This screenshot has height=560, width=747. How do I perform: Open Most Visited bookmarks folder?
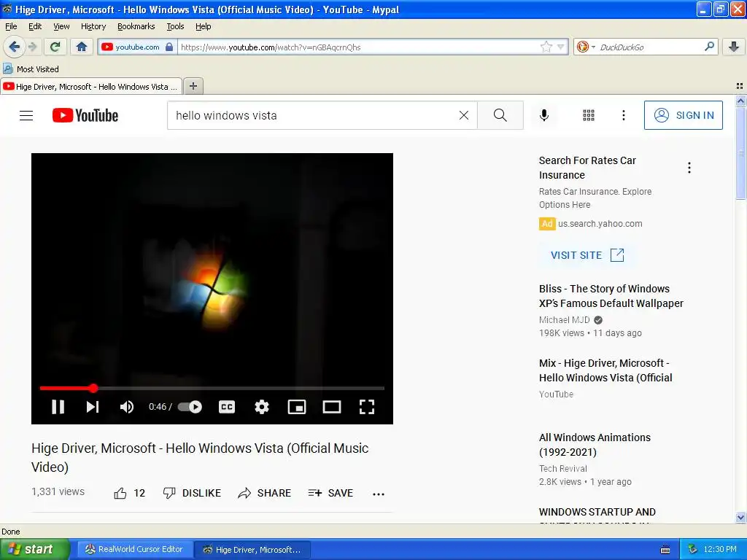(31, 69)
